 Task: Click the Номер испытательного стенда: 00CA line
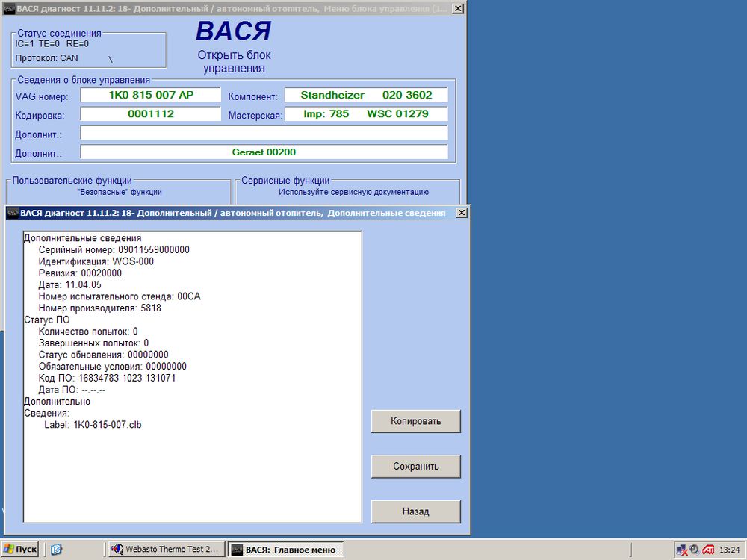click(x=120, y=296)
